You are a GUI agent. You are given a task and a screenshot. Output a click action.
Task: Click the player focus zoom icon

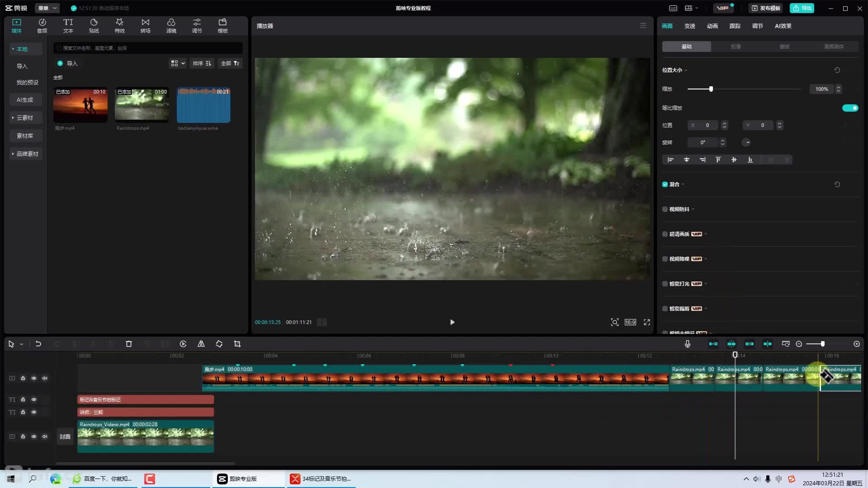click(x=615, y=322)
